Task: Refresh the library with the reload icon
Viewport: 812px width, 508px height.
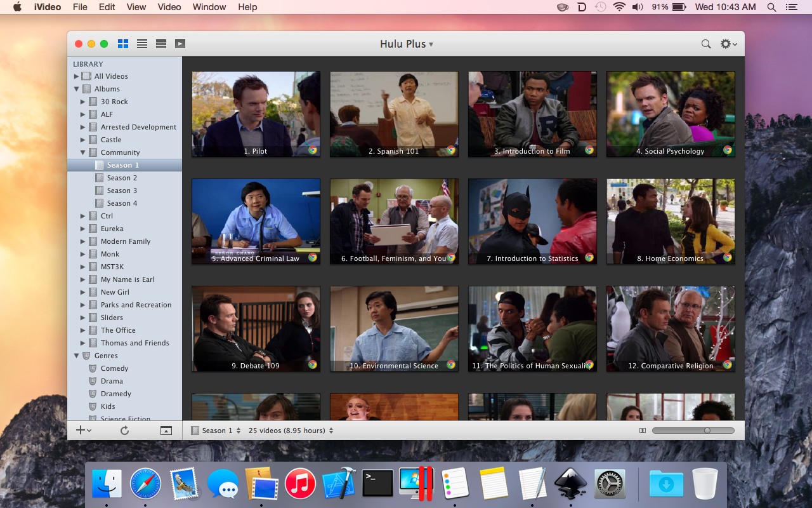Action: (124, 430)
